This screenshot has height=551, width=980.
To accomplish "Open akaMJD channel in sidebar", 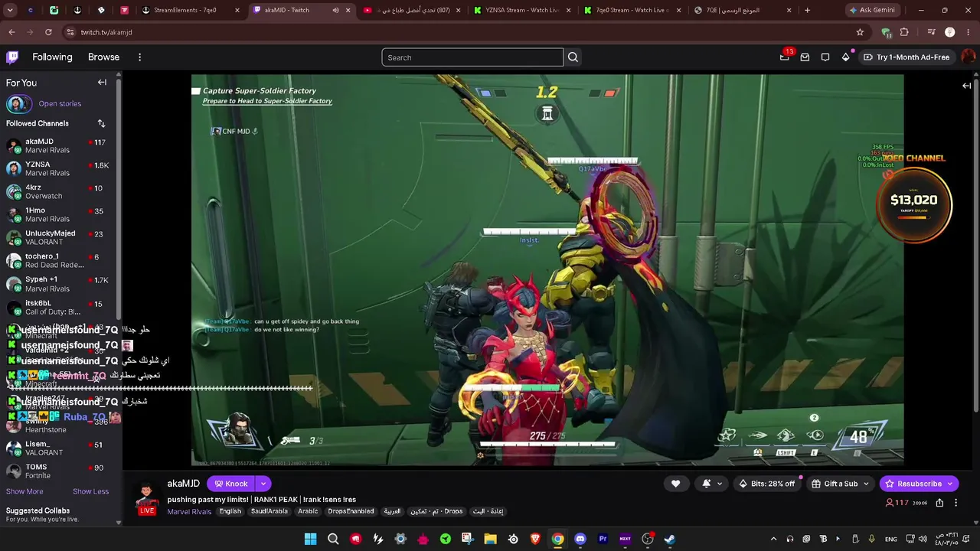I will coord(60,145).
